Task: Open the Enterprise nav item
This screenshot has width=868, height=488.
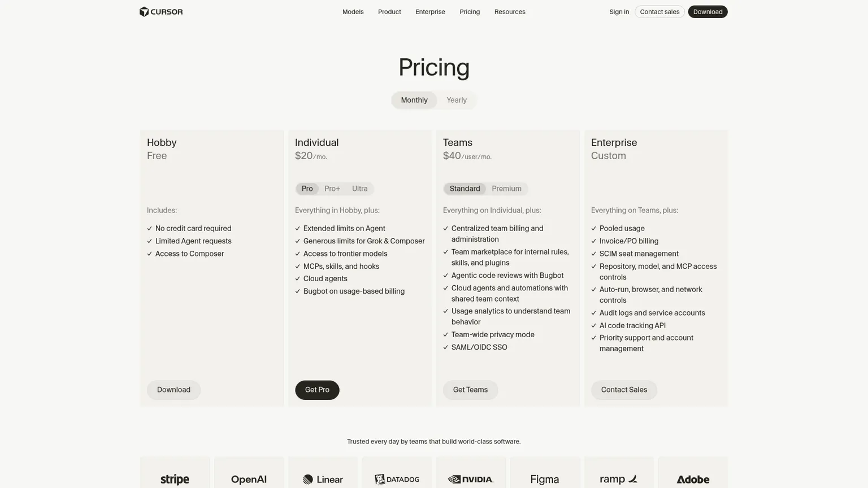Action: pos(430,12)
